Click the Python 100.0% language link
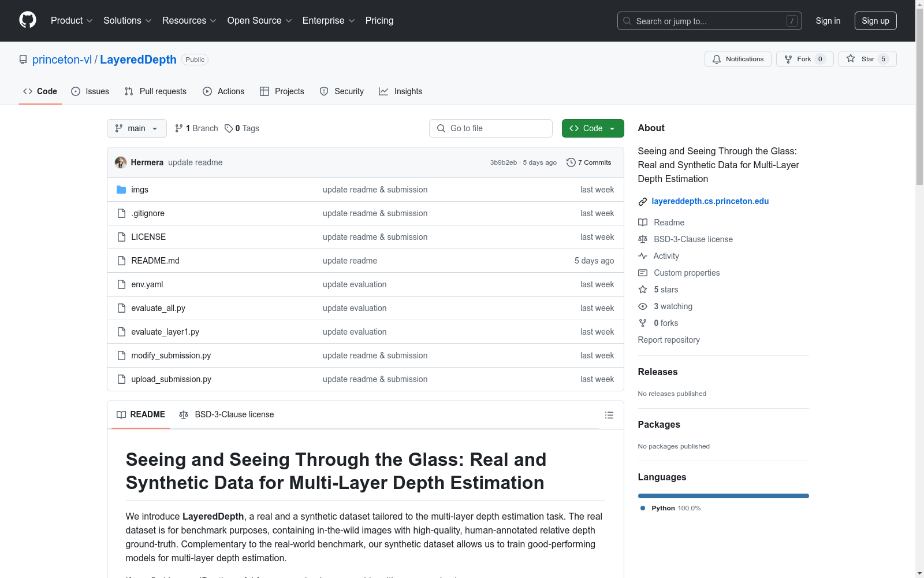The image size is (924, 578). point(670,508)
